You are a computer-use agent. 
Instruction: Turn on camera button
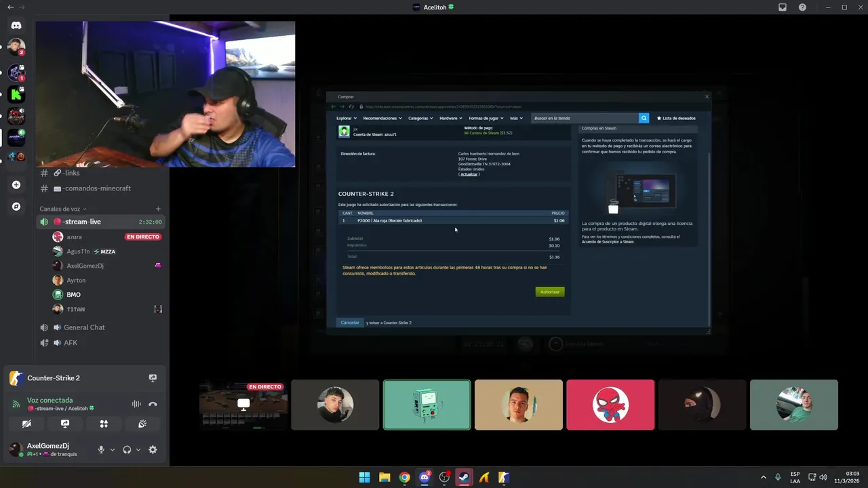pyautogui.click(x=26, y=424)
